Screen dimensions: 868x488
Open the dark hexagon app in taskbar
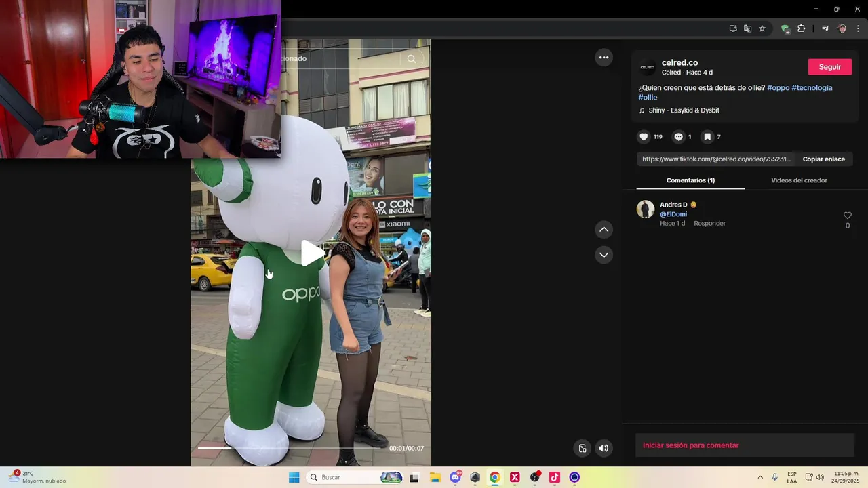(475, 477)
